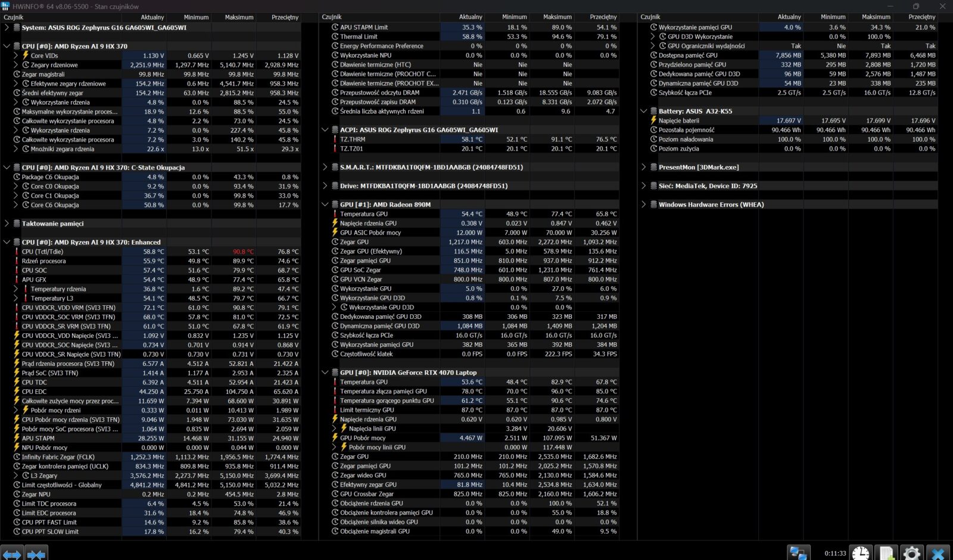Expand the Taktowanie pamięci section
This screenshot has width=953, height=560.
pyautogui.click(x=7, y=224)
